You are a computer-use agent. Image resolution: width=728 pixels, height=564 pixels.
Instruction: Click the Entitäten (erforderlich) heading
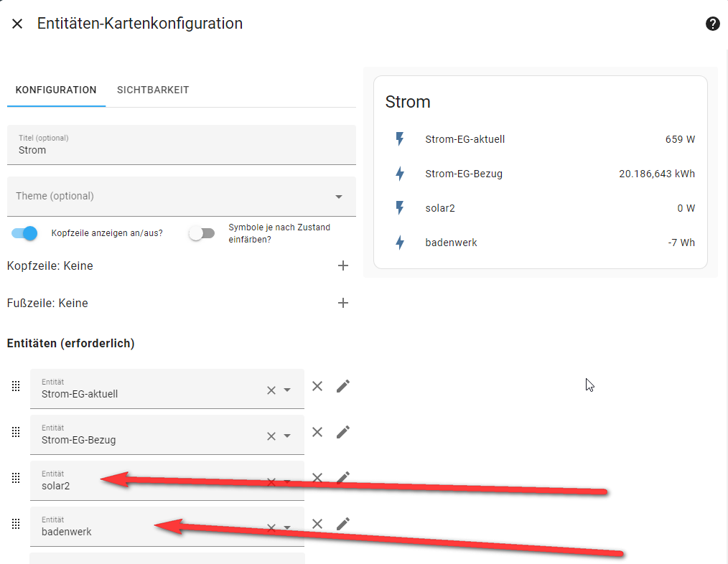tap(70, 343)
